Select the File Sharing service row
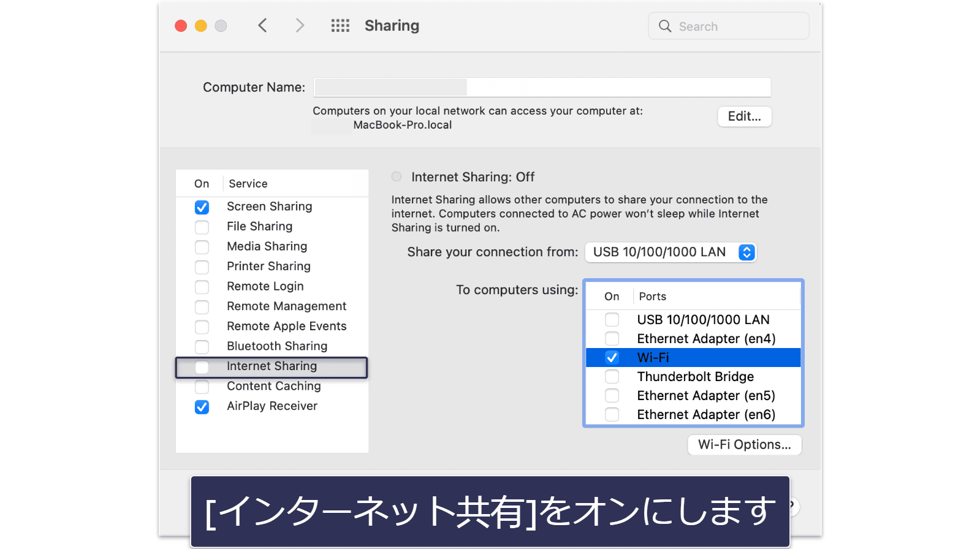This screenshot has width=980, height=549. (272, 227)
